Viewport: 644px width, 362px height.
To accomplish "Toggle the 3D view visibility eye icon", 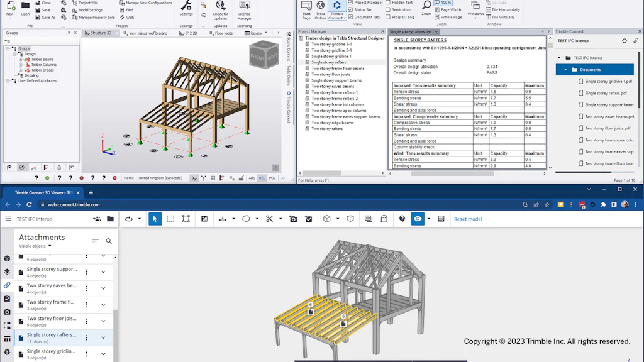I will click(x=419, y=218).
